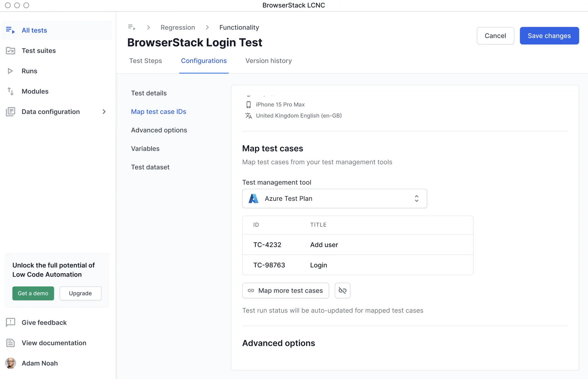
Task: Open Runs using the play icon
Action: click(x=11, y=71)
